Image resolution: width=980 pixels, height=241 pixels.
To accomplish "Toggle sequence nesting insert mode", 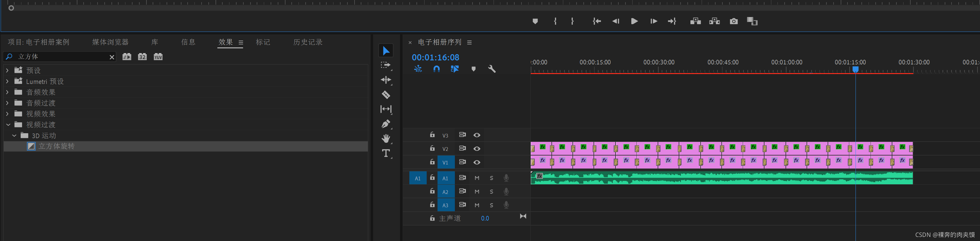I will click(418, 69).
